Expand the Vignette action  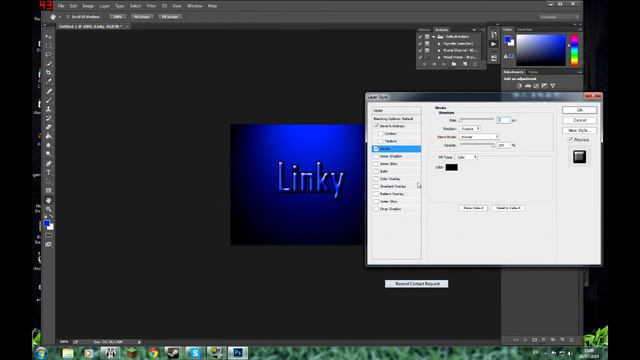439,44
